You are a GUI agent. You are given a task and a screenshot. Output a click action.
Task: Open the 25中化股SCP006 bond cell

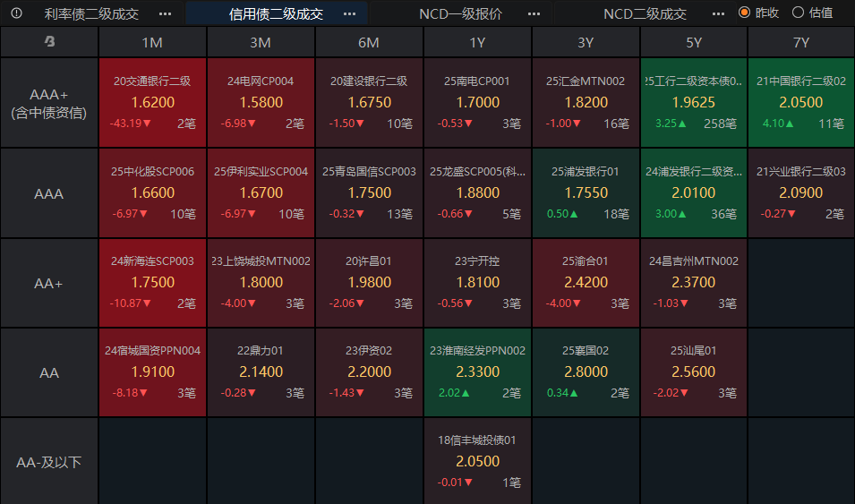point(152,193)
